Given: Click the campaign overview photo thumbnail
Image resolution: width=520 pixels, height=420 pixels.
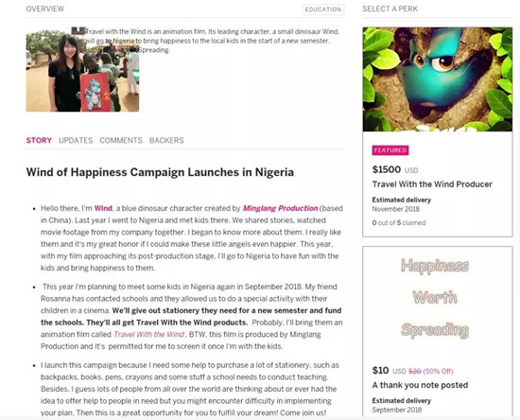Looking at the screenshot, I should click(x=82, y=71).
